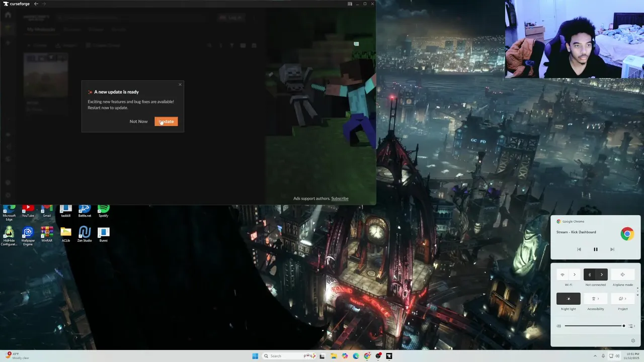
Task: Adjust the volume slider
Action: point(594,326)
